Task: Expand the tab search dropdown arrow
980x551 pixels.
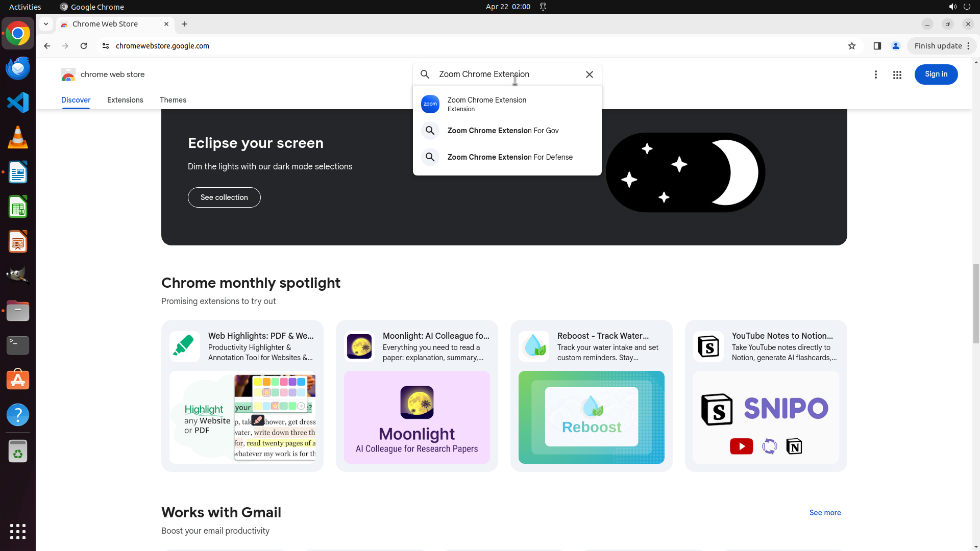Action: coord(46,24)
